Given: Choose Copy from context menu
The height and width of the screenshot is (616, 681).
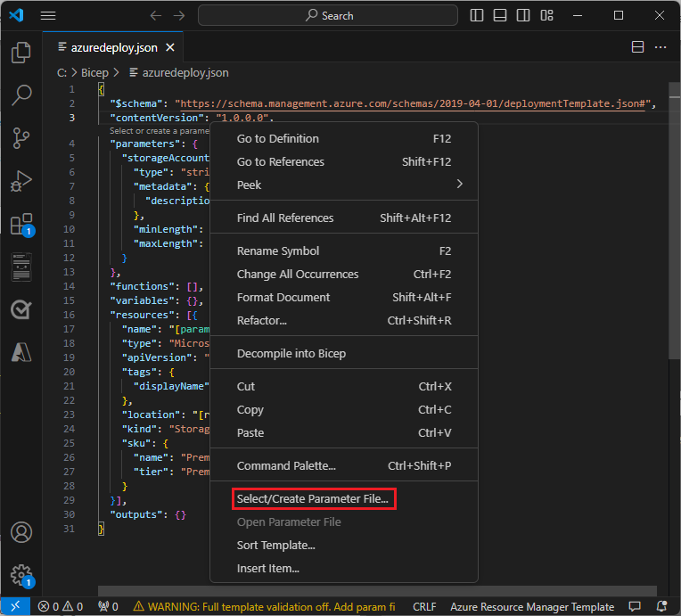Looking at the screenshot, I should [x=344, y=410].
